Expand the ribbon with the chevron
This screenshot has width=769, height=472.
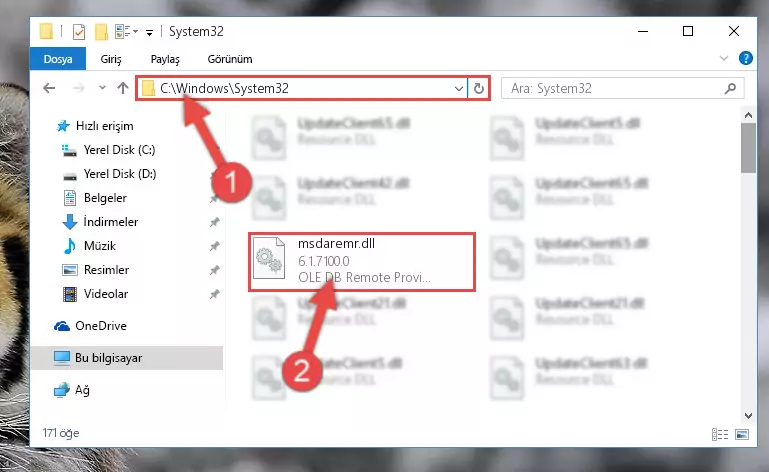click(723, 58)
